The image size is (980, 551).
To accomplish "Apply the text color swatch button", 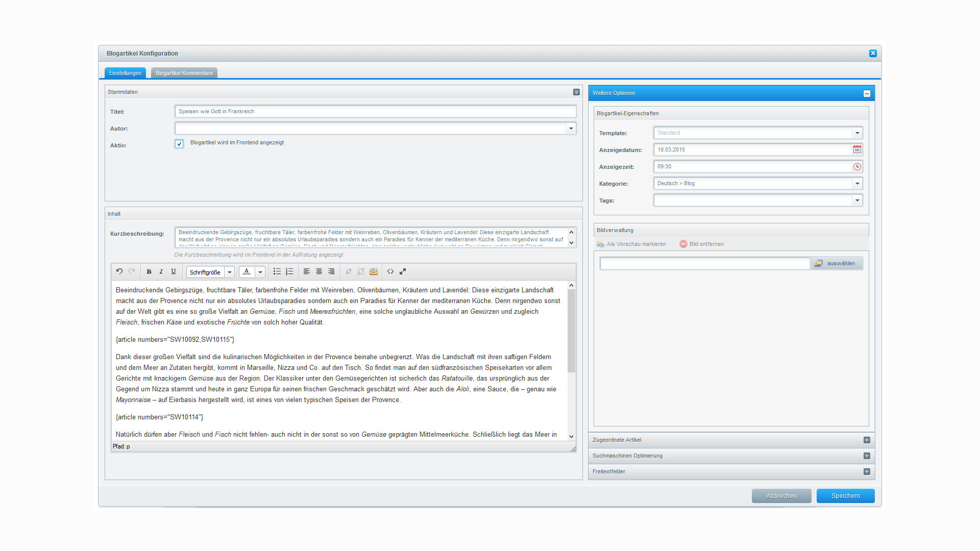I will pyautogui.click(x=247, y=272).
